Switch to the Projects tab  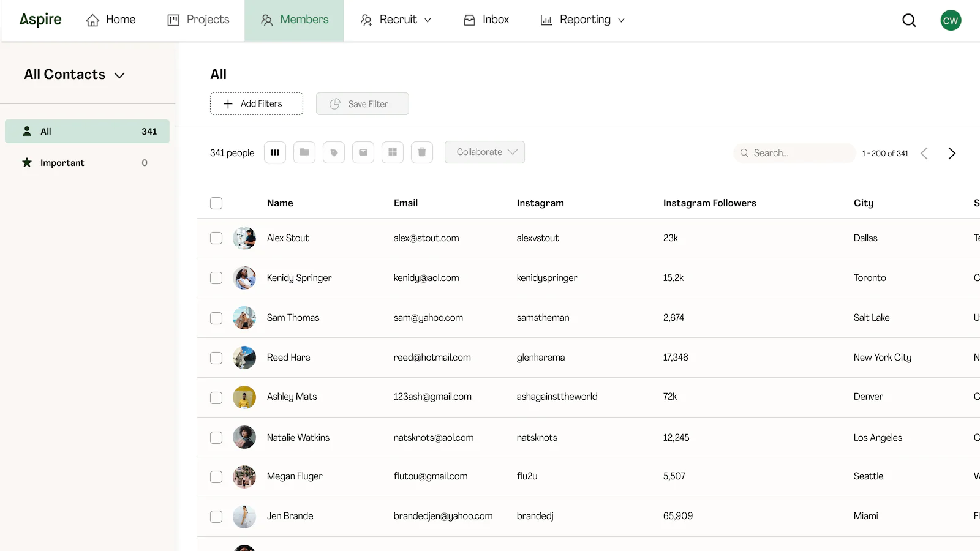click(198, 20)
